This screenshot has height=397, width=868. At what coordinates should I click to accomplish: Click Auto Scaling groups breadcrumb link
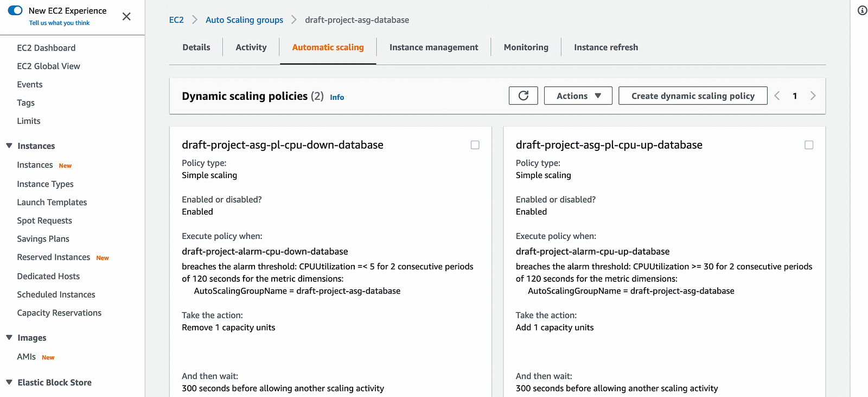tap(244, 20)
